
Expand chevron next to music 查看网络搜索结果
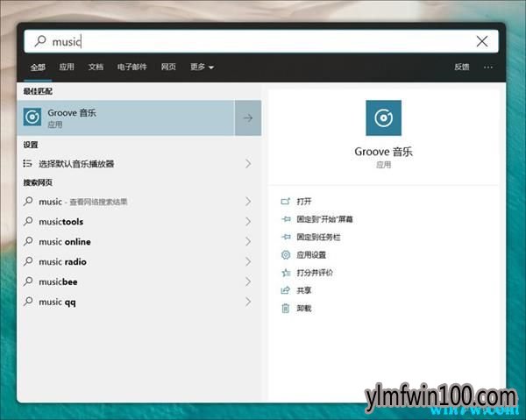[x=248, y=202]
